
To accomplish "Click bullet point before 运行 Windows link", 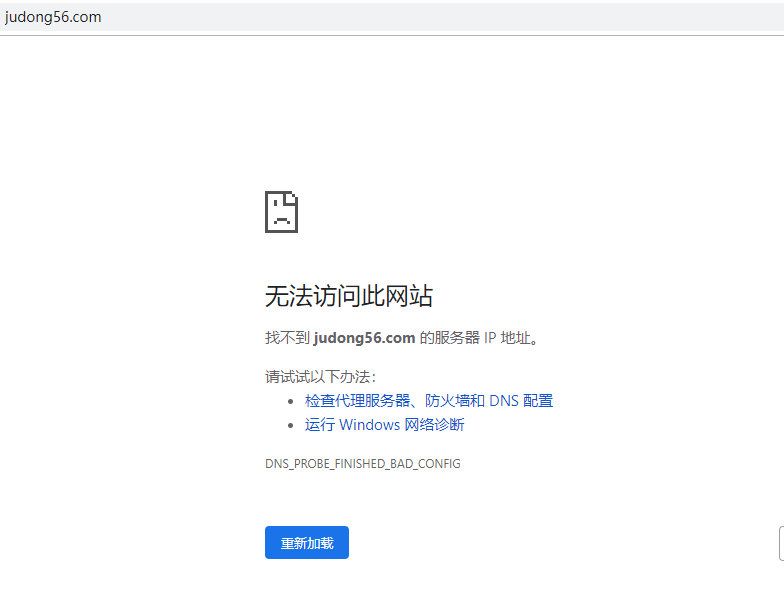I will pyautogui.click(x=291, y=425).
